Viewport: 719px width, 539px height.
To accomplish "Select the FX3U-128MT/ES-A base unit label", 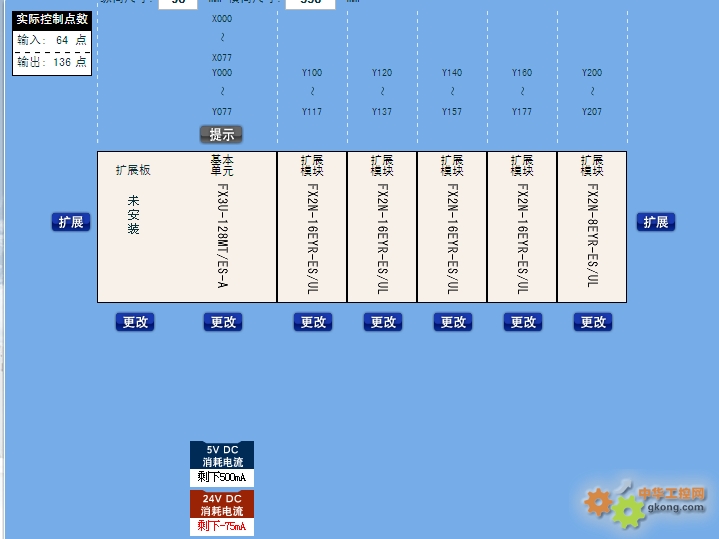I will [x=222, y=236].
